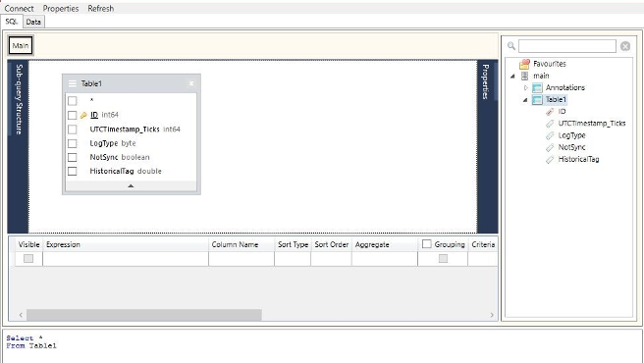644x363 pixels.
Task: Click the search magnifier icon
Action: point(511,46)
